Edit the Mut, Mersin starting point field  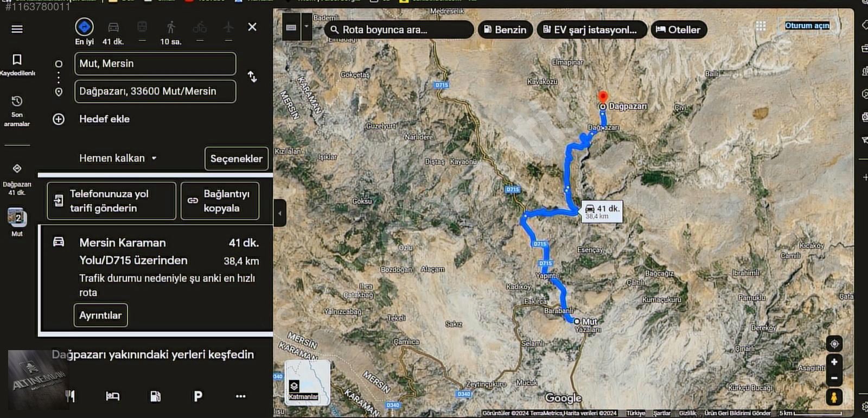(155, 64)
